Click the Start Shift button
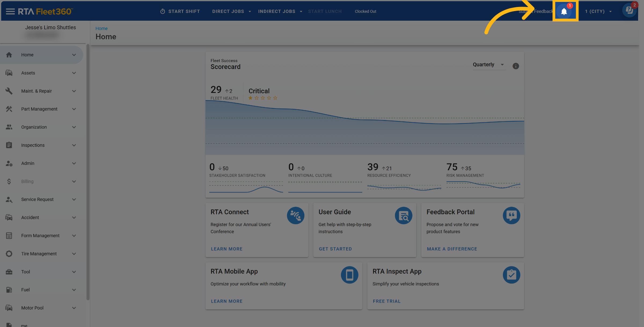The width and height of the screenshot is (644, 327). (x=180, y=11)
